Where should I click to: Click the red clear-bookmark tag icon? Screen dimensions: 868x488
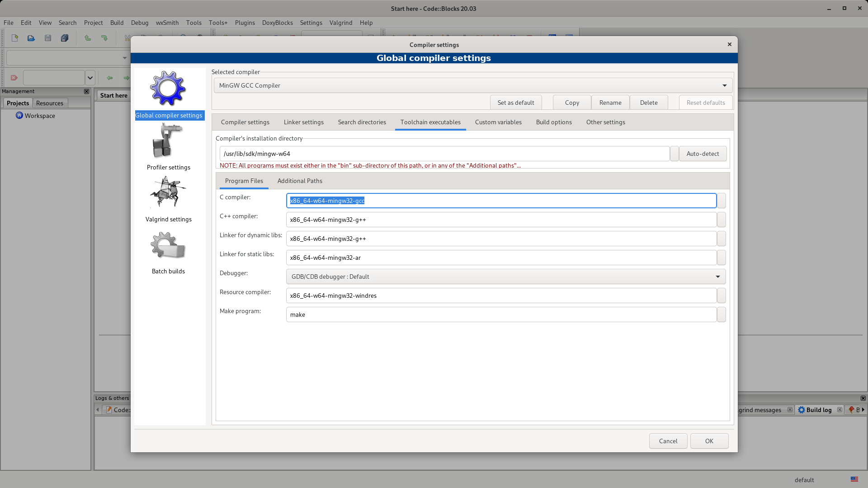click(14, 78)
